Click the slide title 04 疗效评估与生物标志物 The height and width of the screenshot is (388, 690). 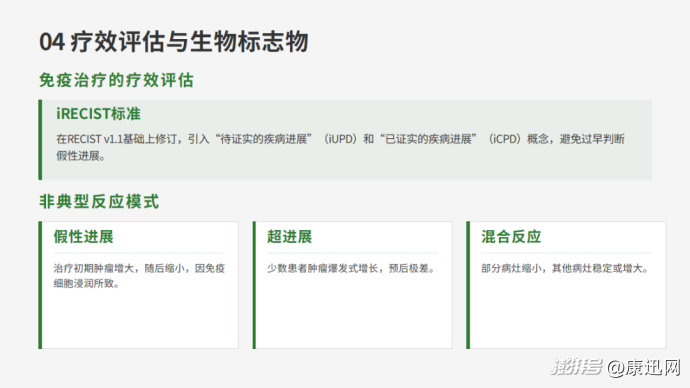(x=174, y=42)
